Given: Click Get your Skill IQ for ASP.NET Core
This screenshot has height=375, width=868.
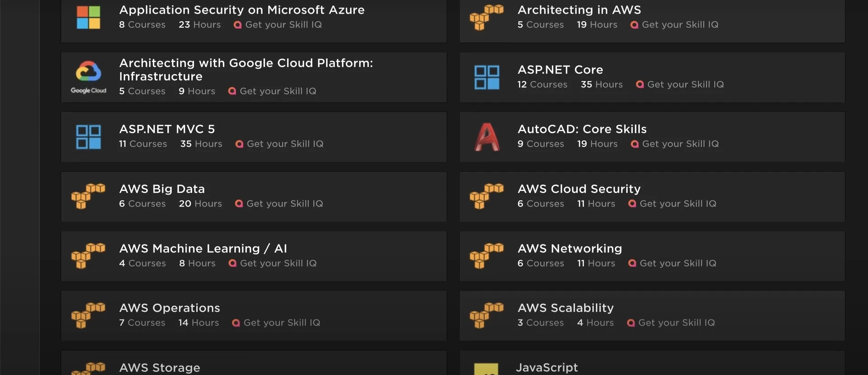Looking at the screenshot, I should click(685, 84).
